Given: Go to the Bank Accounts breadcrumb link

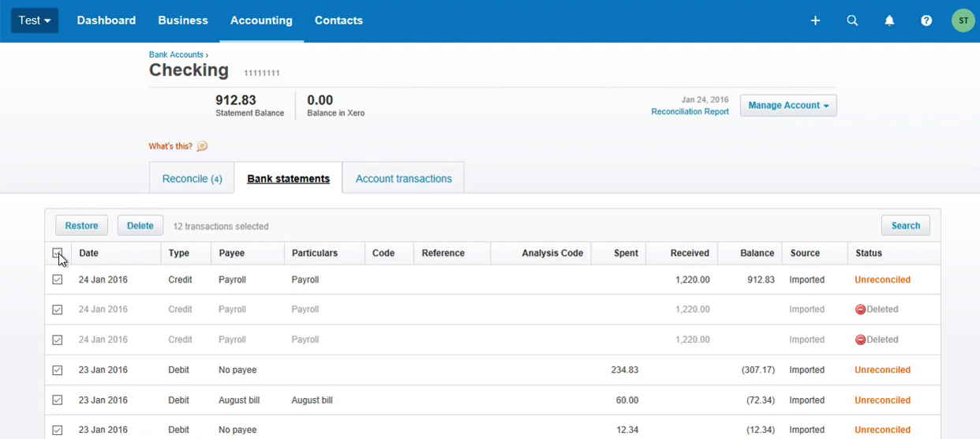Looking at the screenshot, I should (176, 54).
